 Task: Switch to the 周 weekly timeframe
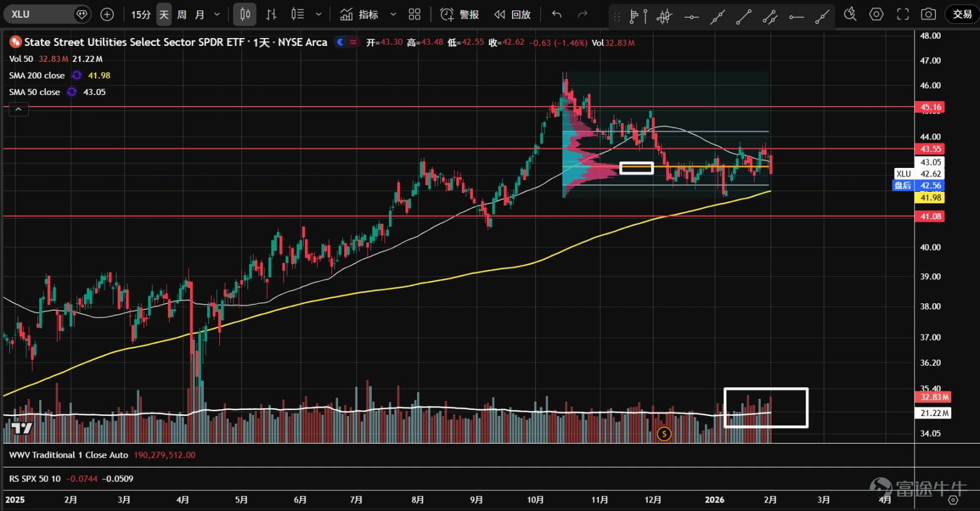pyautogui.click(x=182, y=14)
